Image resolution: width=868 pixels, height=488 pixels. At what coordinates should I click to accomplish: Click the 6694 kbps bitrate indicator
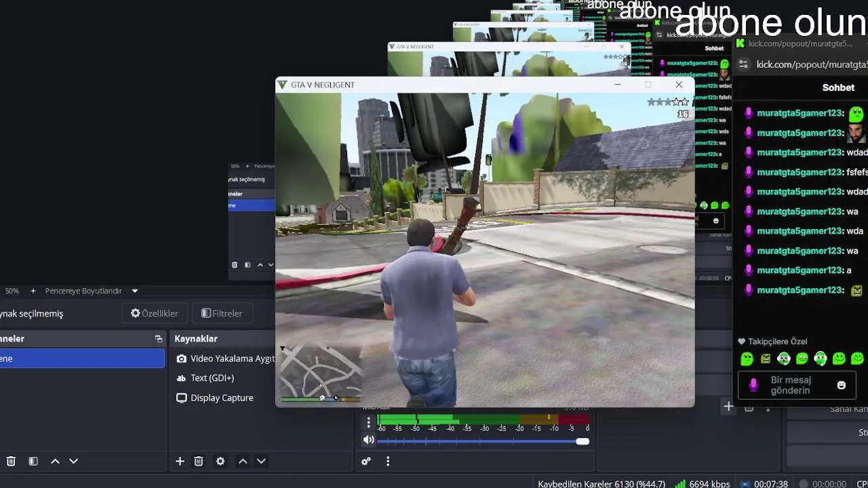pyautogui.click(x=703, y=484)
